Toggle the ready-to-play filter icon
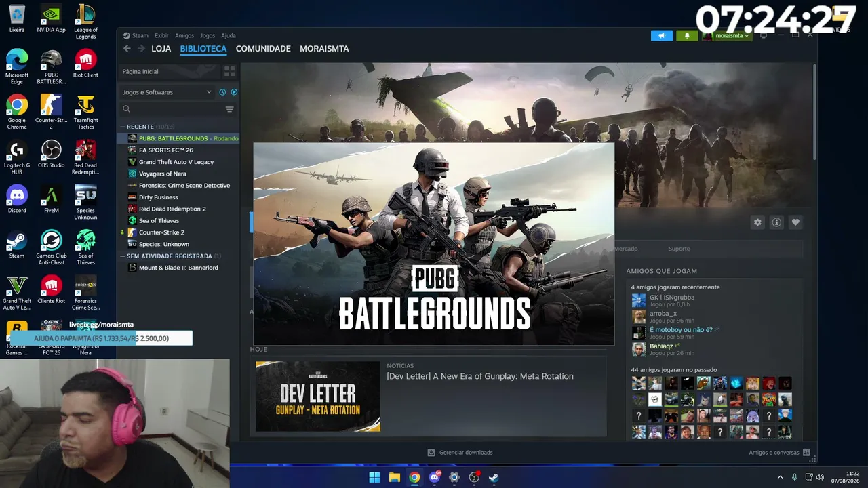Viewport: 868px width, 488px height. (234, 92)
